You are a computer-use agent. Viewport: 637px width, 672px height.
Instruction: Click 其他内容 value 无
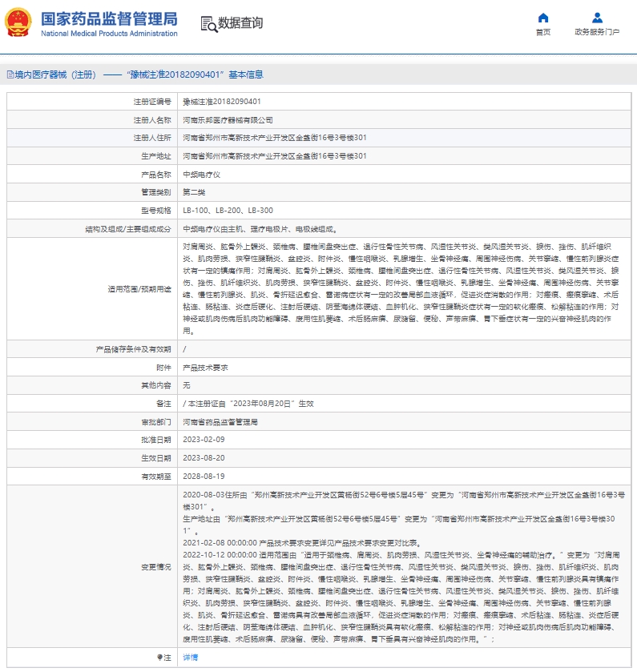tap(187, 385)
